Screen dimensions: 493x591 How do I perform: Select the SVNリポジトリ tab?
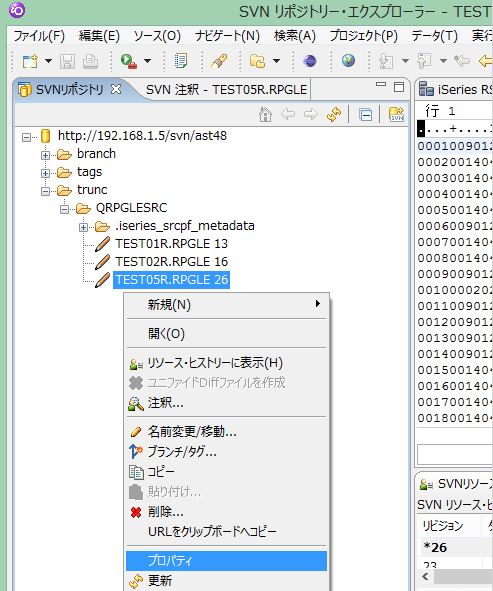tap(69, 90)
